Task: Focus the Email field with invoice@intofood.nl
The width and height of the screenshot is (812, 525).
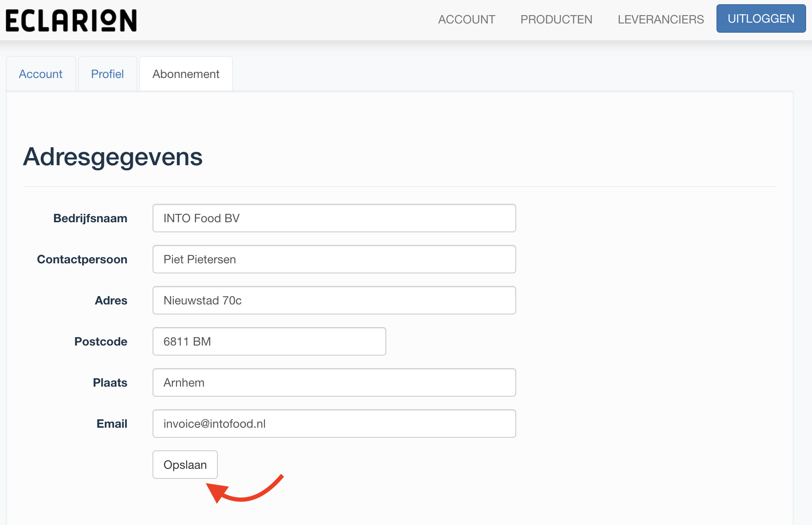Action: point(334,424)
